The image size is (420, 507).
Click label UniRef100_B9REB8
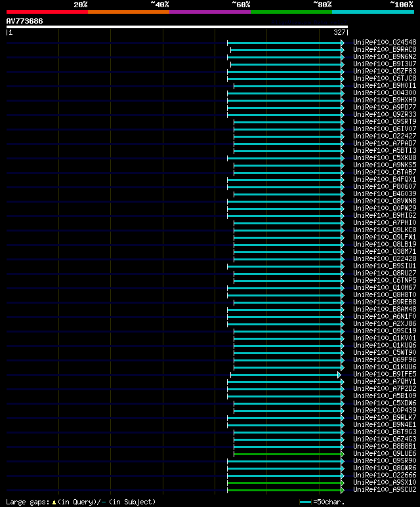coord(385,302)
